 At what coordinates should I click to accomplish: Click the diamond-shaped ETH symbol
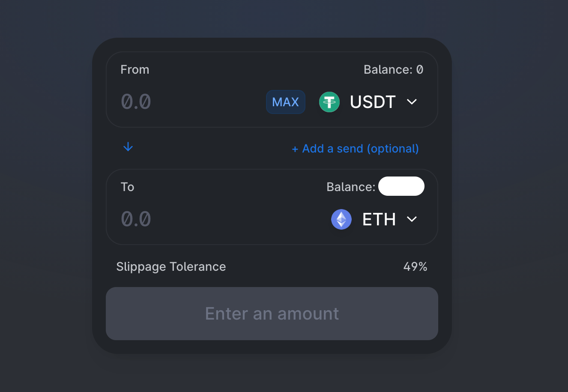tap(341, 219)
